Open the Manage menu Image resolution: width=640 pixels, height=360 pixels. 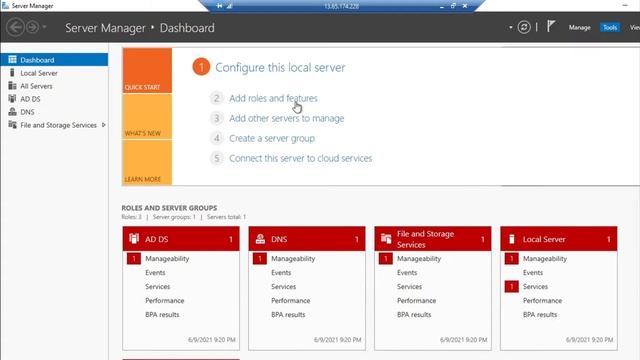[580, 27]
